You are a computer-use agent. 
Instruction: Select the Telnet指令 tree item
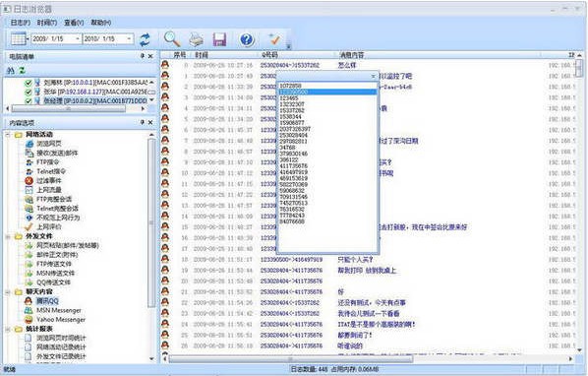point(45,171)
